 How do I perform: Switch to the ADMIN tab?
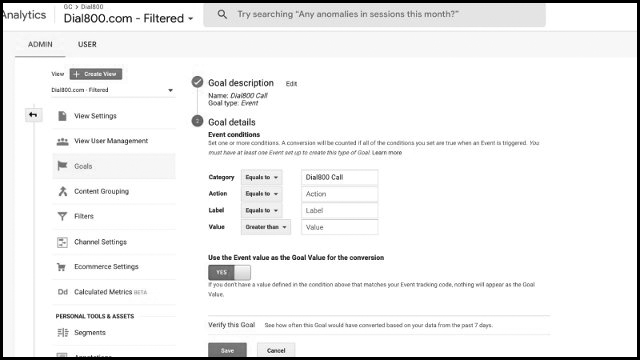tap(40, 44)
